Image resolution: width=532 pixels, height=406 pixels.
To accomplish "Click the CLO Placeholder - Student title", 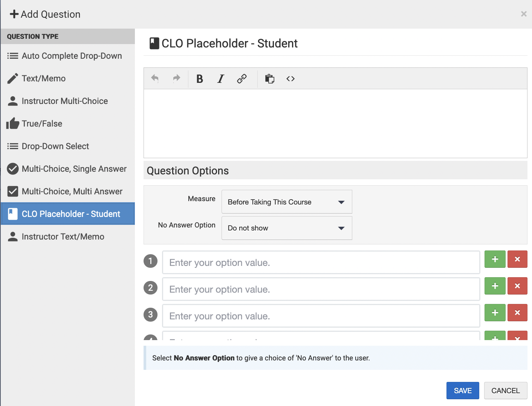I will (229, 43).
